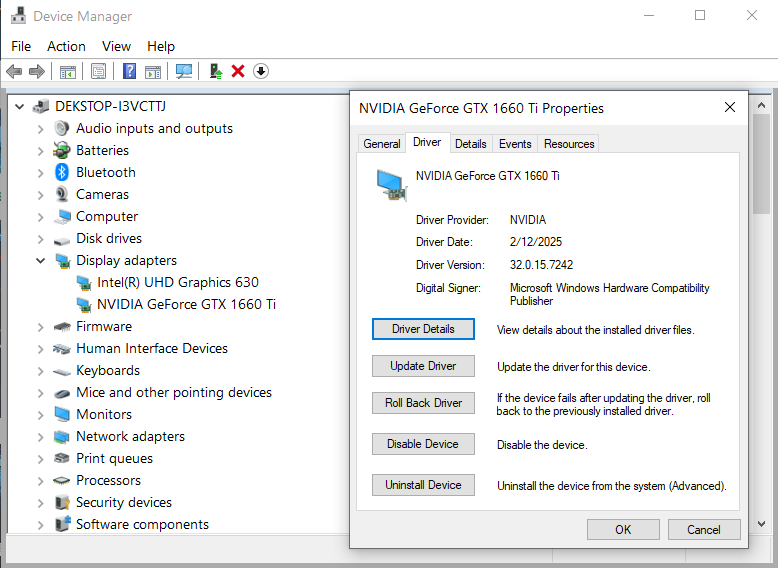Click the Monitors category icon
Screen dimensions: 778x568
pos(62,414)
